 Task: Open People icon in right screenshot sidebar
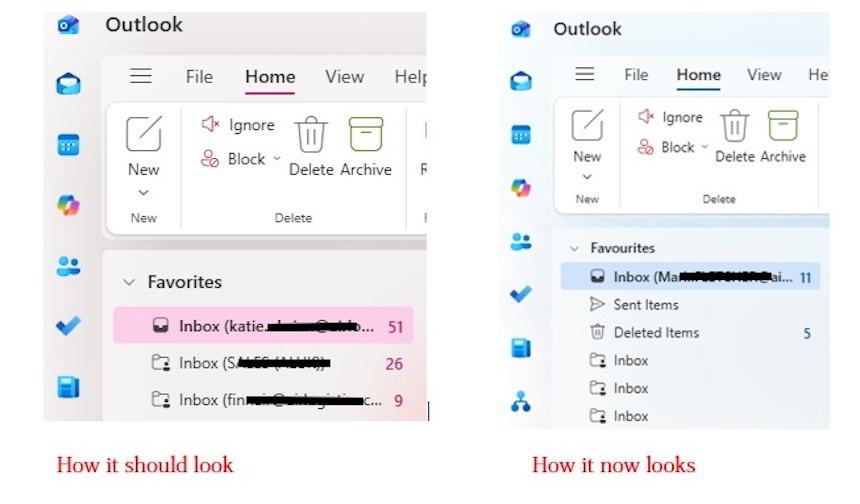click(521, 241)
